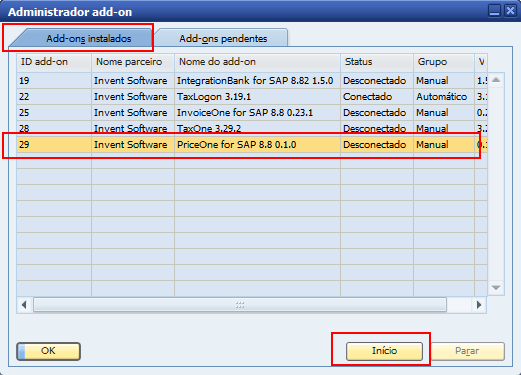Click the ID cell with value 29
Screen dimensions: 521x375
click(x=54, y=145)
